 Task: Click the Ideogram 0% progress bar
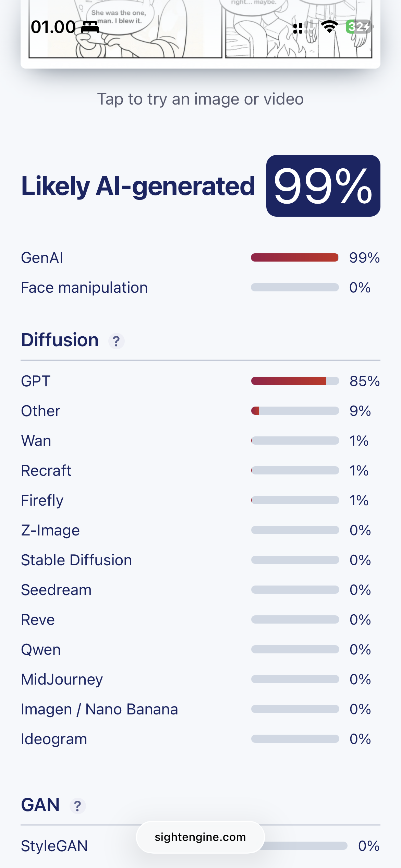tap(295, 739)
